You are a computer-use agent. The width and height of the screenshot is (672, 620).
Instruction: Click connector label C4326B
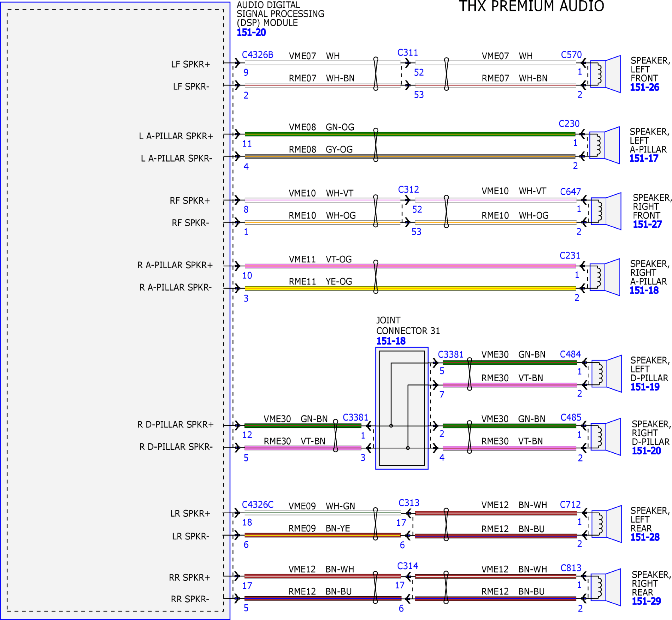(257, 55)
